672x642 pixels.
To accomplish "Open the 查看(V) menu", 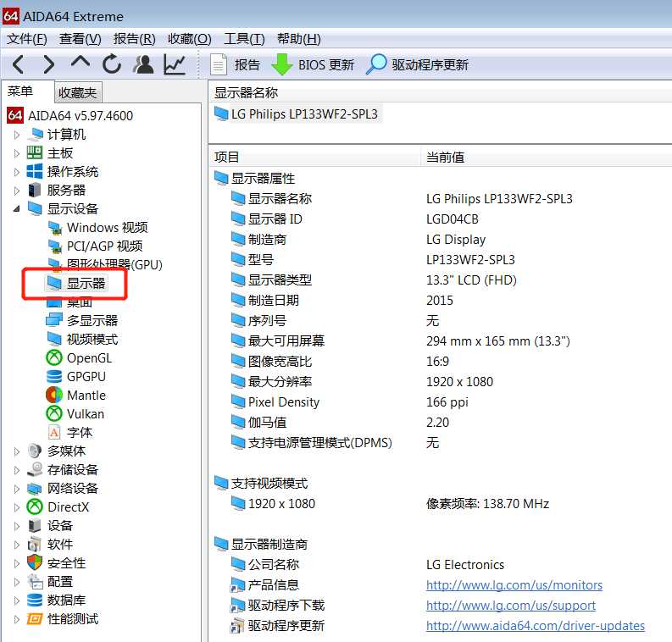I will click(81, 39).
